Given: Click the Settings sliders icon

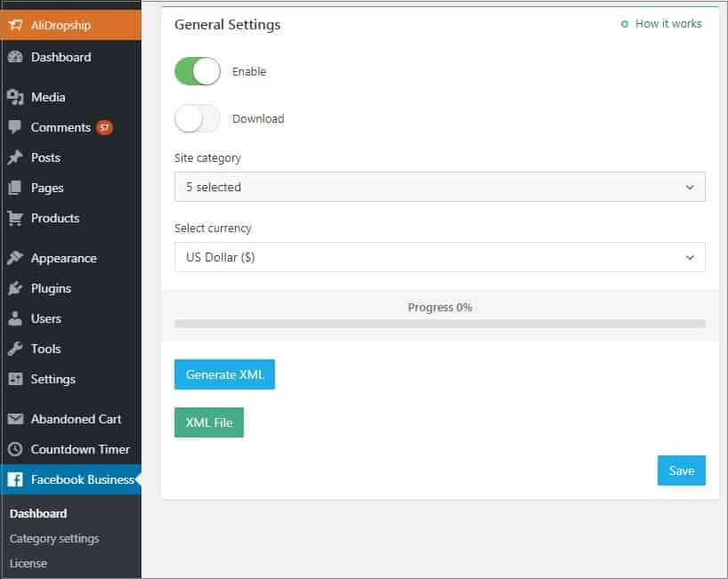Looking at the screenshot, I should [15, 379].
